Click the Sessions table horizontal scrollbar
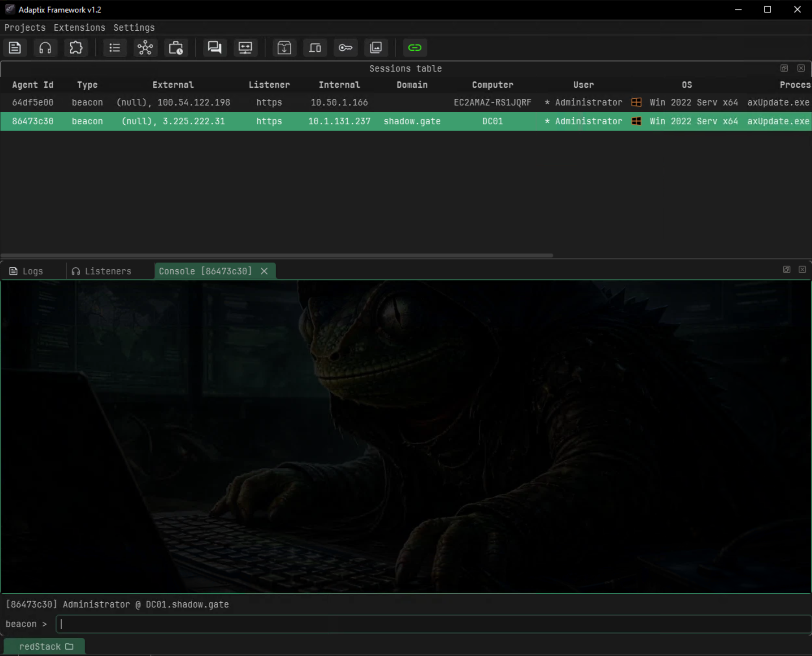 [277, 255]
